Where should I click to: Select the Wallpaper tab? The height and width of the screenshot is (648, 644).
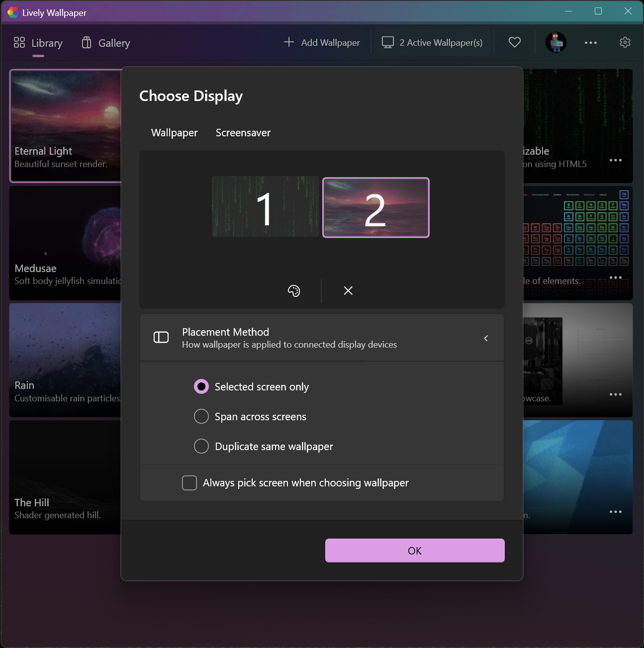[x=174, y=132]
